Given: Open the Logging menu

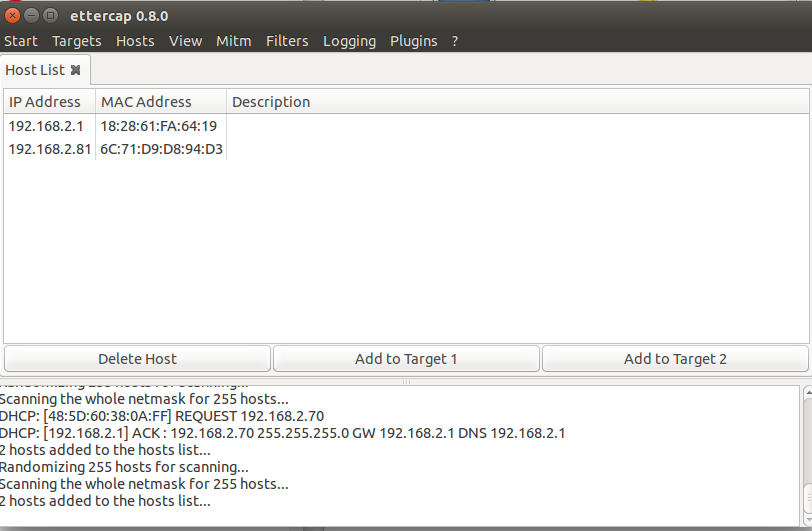Looking at the screenshot, I should tap(350, 41).
